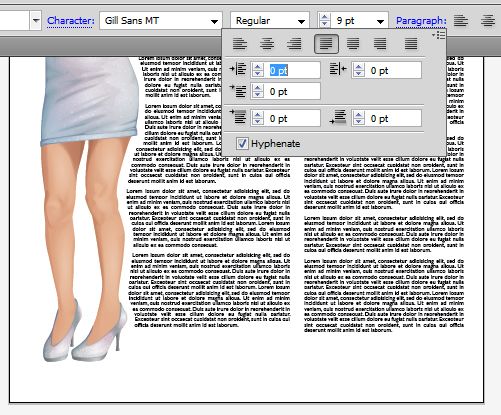The width and height of the screenshot is (501, 415).
Task: Click the first-line indent value field
Action: coord(293,91)
